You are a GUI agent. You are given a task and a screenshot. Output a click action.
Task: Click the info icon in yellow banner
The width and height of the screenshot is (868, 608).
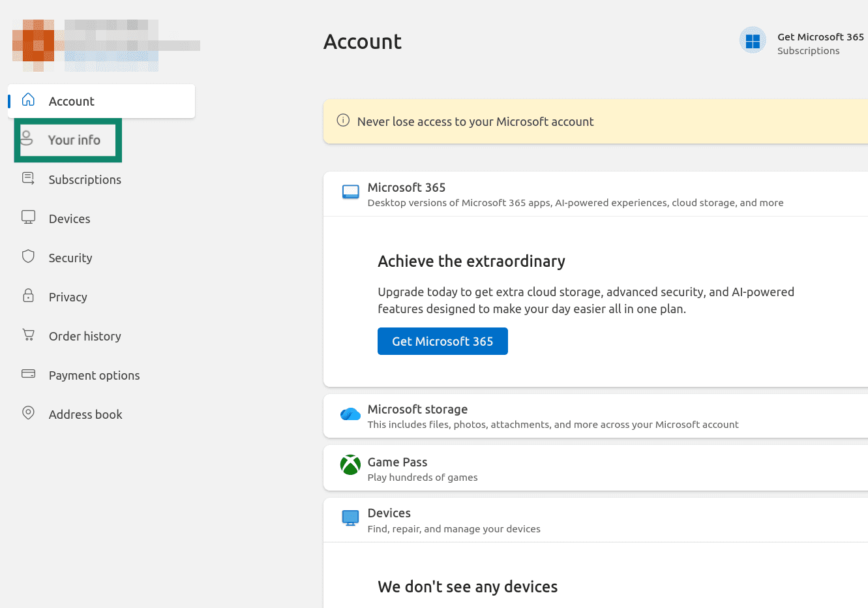coord(343,120)
